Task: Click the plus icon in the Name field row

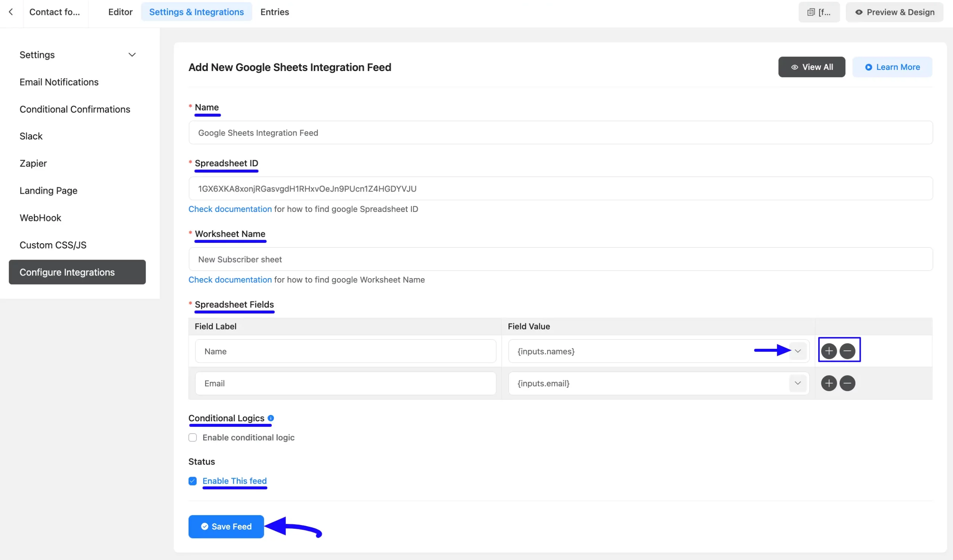Action: click(x=829, y=351)
